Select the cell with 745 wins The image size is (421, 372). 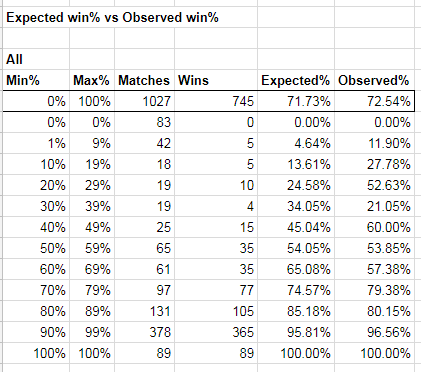tap(216, 101)
